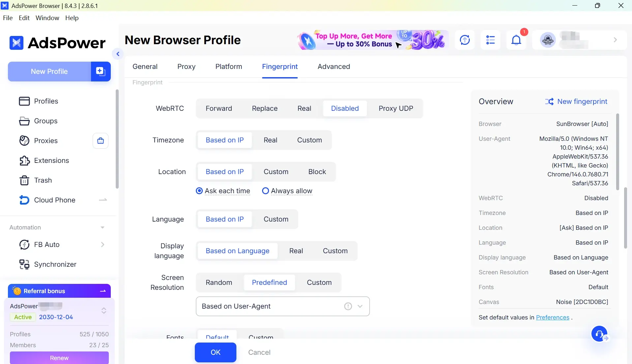Click the app icon in title bar
Image resolution: width=632 pixels, height=364 pixels.
click(x=5, y=6)
